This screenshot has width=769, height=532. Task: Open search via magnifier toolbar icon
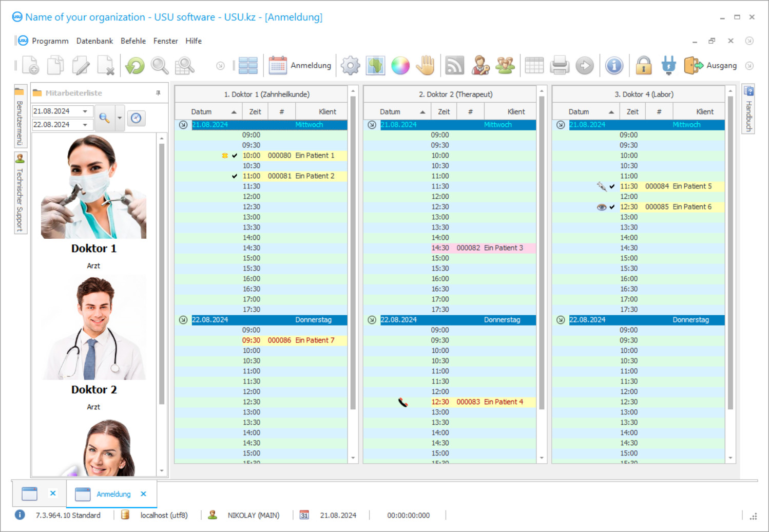tap(159, 65)
